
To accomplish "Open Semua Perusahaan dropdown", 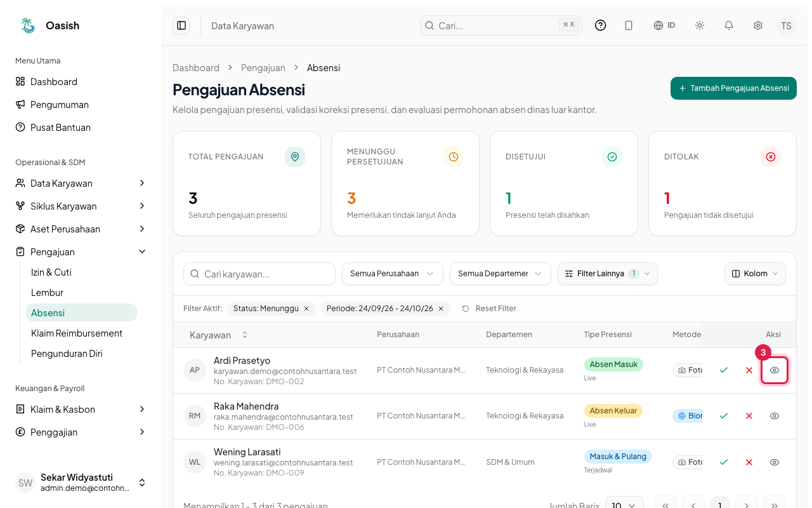I will 392,274.
